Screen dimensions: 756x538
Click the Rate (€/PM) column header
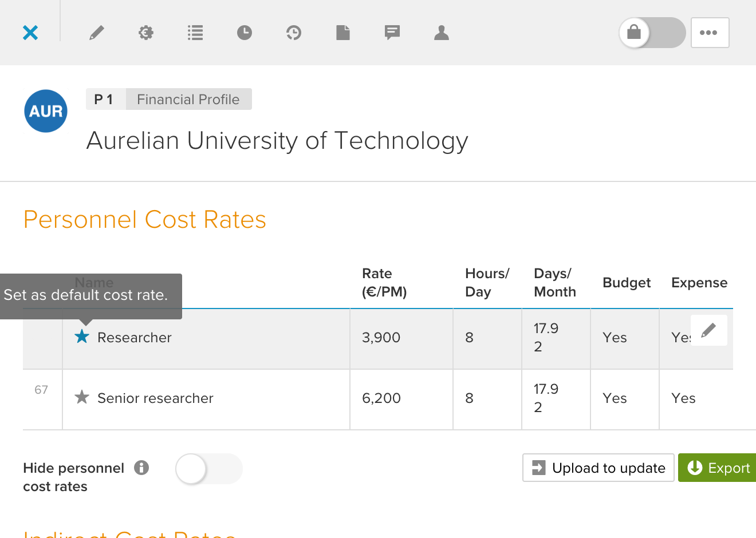coord(384,283)
